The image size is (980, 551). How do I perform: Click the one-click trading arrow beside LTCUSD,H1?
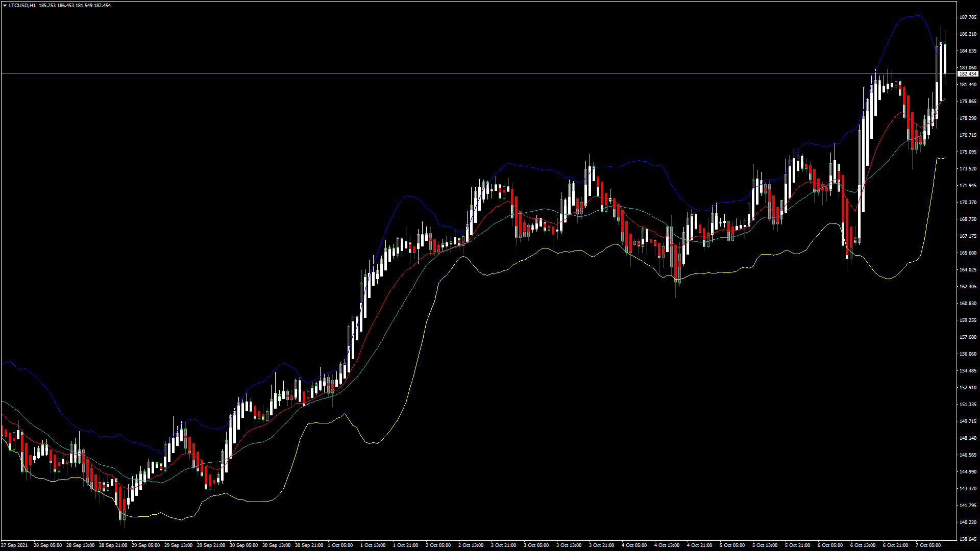(x=5, y=6)
